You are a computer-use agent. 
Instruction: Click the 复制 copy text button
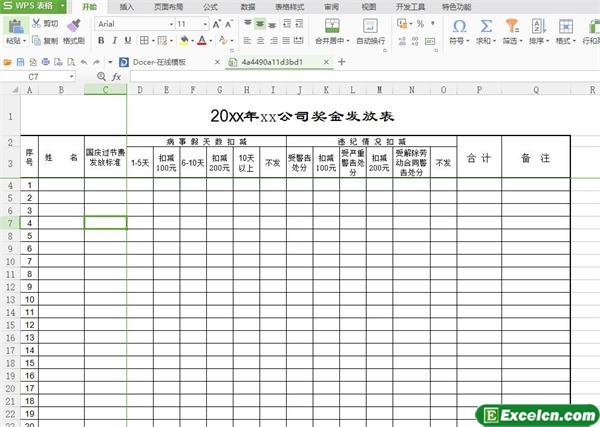click(51, 40)
